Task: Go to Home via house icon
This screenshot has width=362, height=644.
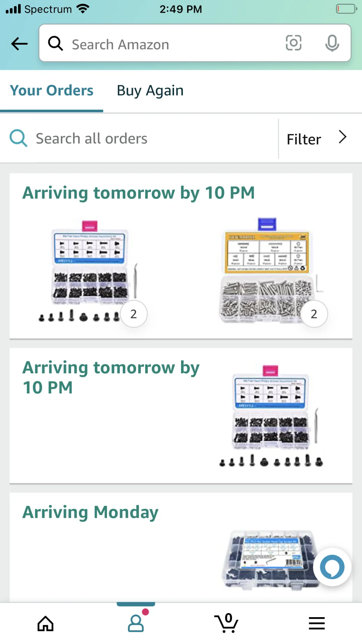Action: coord(45,624)
